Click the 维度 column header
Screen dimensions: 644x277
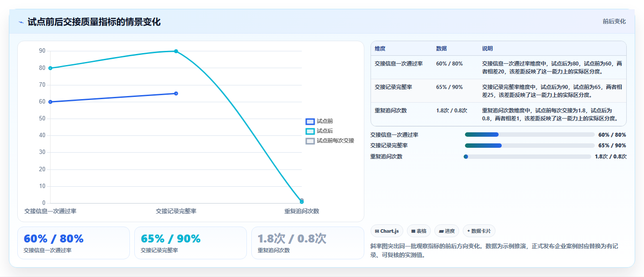click(380, 49)
